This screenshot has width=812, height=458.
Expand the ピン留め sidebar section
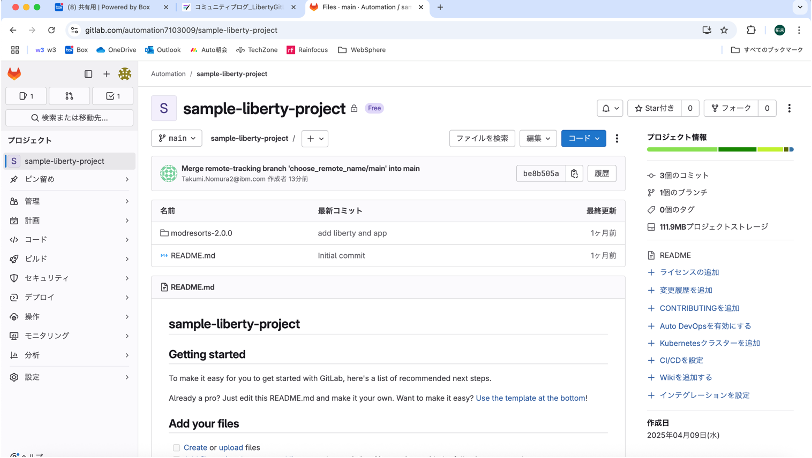(x=70, y=179)
